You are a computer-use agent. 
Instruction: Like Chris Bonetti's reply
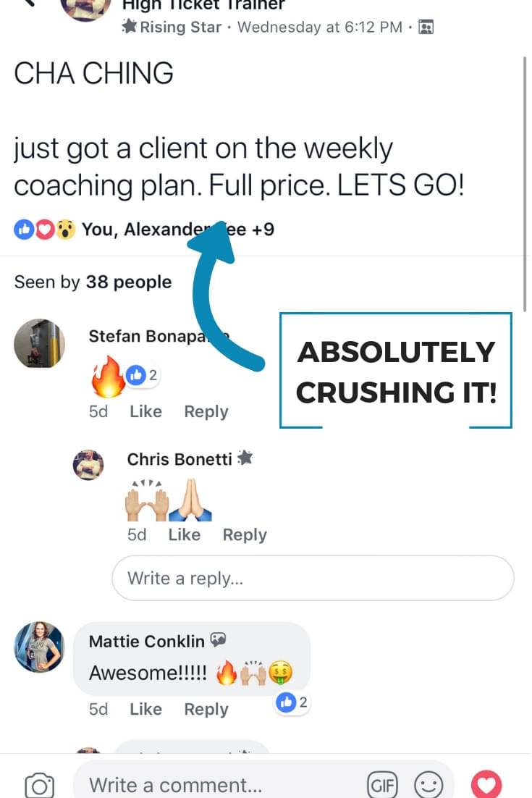[185, 534]
